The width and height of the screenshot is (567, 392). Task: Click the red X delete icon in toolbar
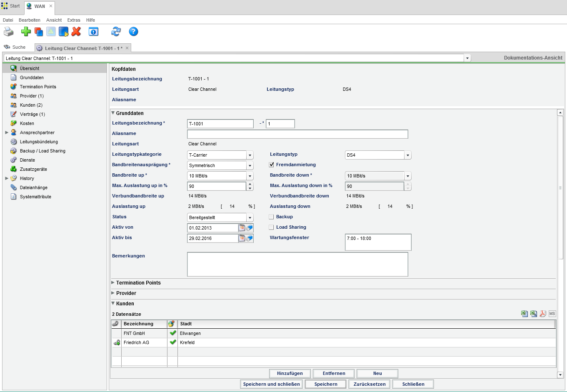pos(76,32)
